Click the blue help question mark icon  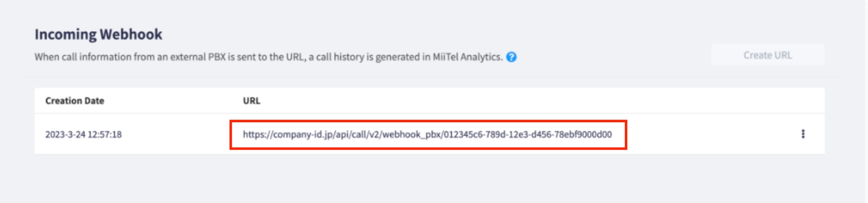point(511,57)
